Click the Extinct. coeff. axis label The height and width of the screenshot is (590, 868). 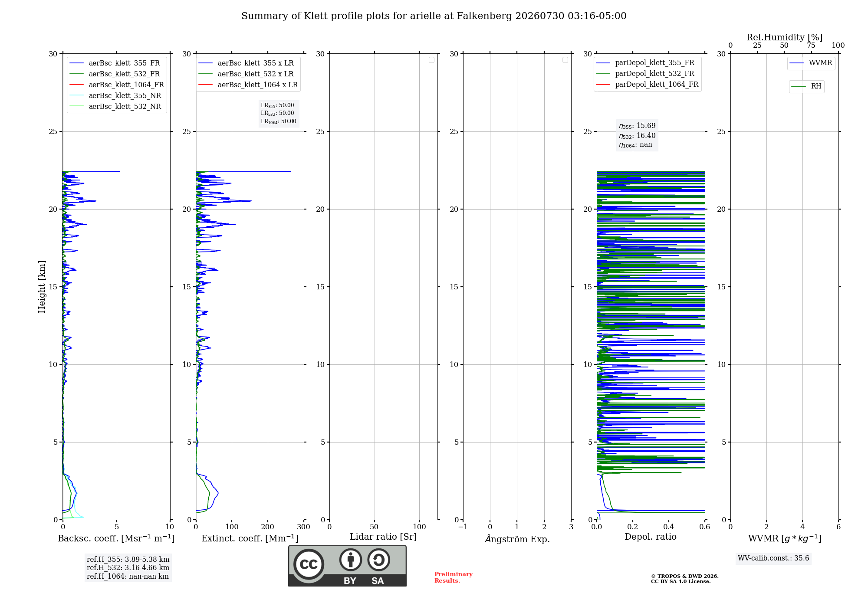tap(250, 538)
